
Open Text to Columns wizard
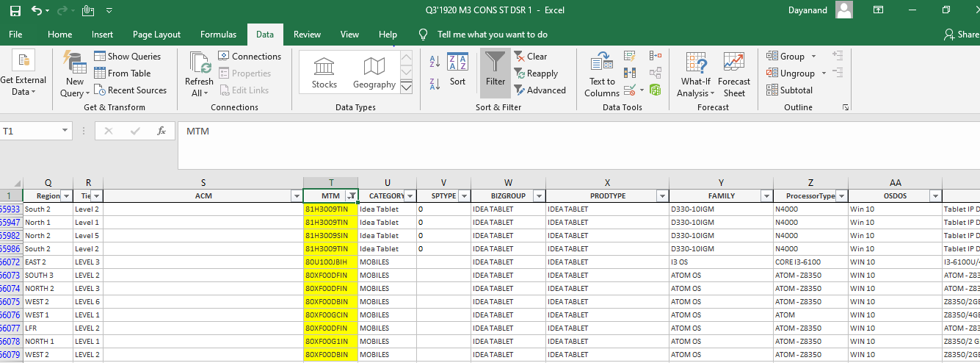[x=602, y=75]
